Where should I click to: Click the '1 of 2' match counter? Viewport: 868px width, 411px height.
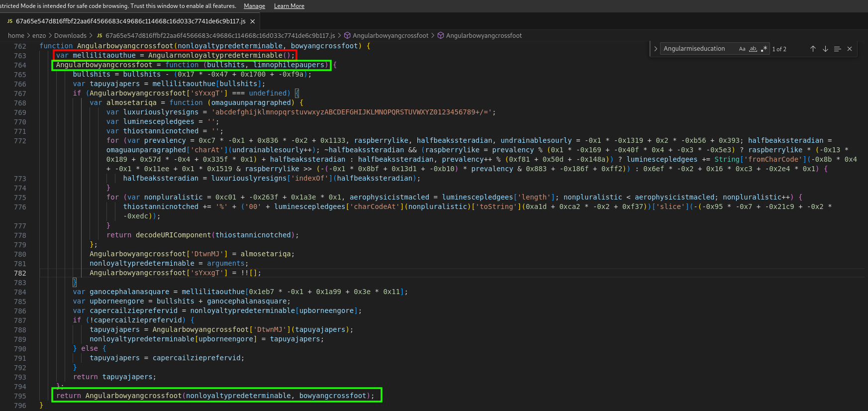click(x=779, y=49)
